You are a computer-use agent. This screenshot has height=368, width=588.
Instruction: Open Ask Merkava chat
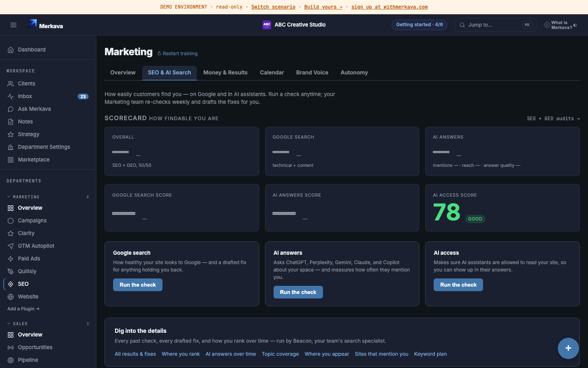48,109
